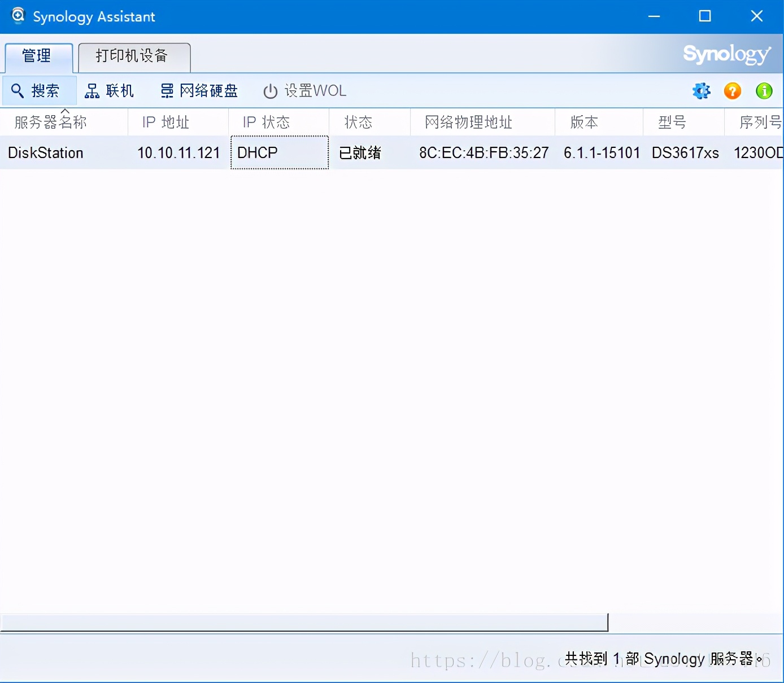This screenshot has width=784, height=683.
Task: Open the 网络硬盘 network drive tool
Action: click(x=198, y=90)
